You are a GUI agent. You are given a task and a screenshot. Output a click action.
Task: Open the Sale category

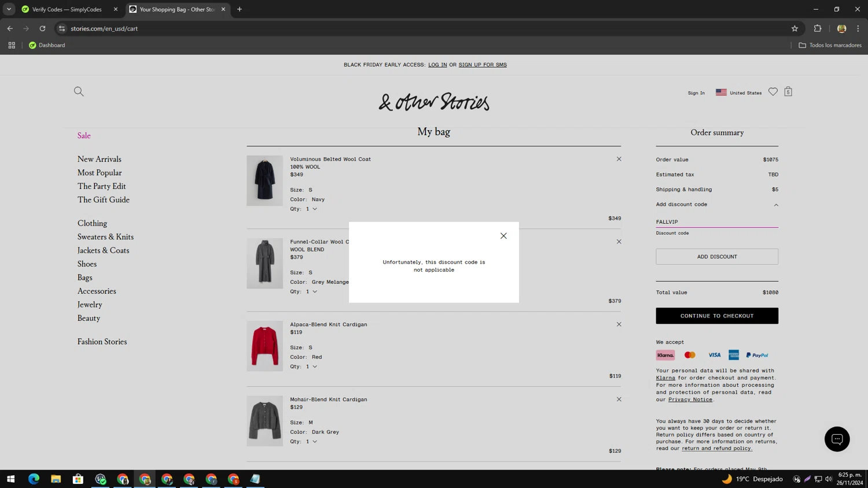[84, 135]
